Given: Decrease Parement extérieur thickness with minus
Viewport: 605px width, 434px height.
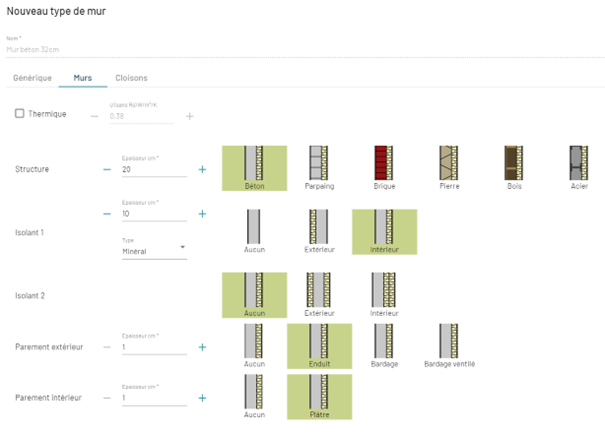Looking at the screenshot, I should click(x=107, y=347).
